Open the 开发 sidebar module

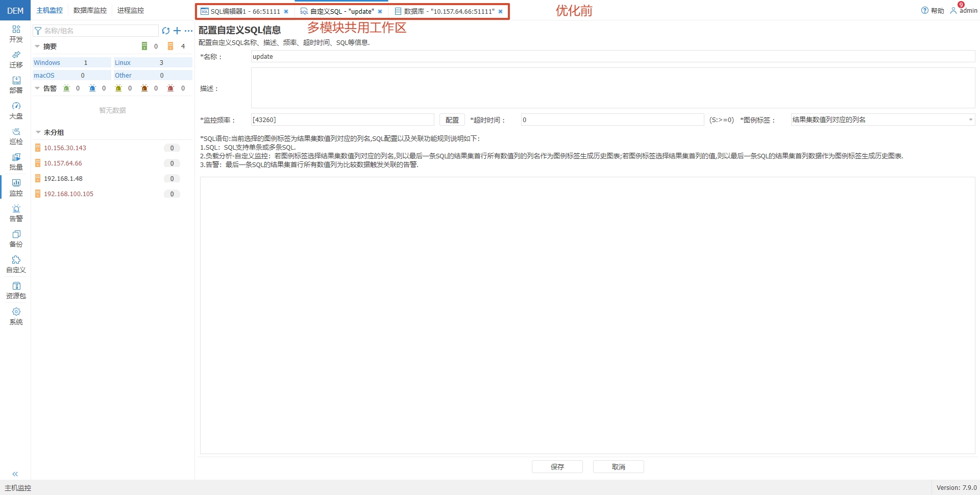[16, 34]
